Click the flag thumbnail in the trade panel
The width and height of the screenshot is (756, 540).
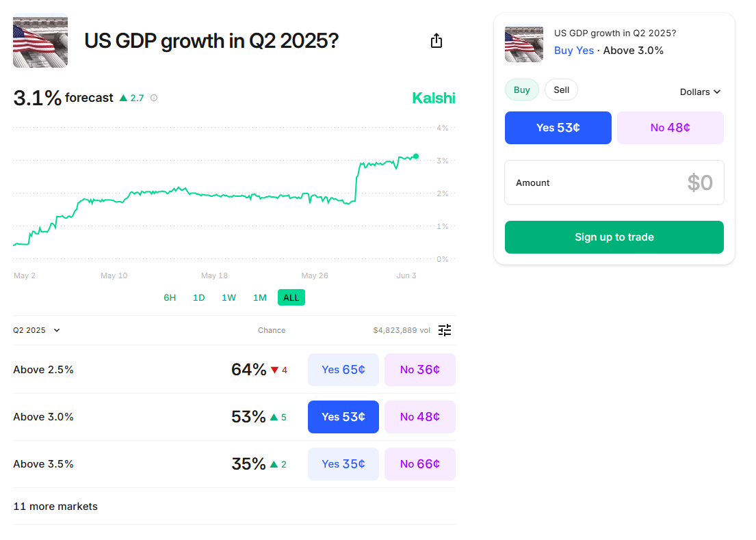pos(524,43)
